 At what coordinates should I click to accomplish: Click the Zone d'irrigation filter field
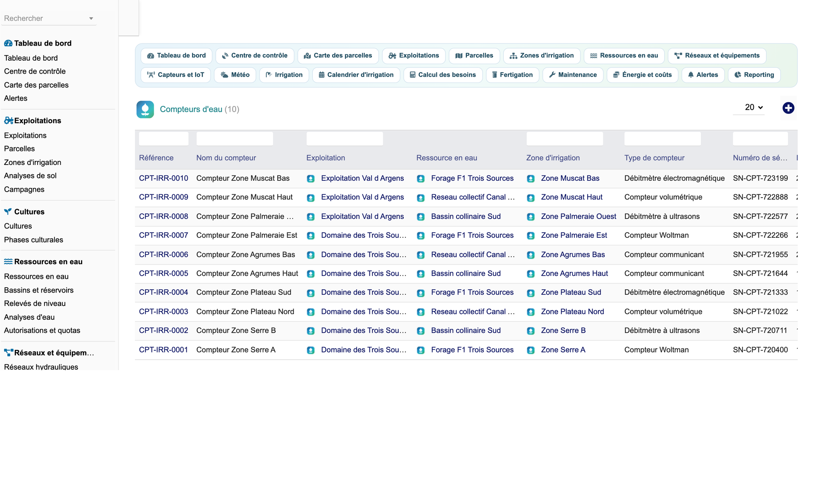coord(565,139)
